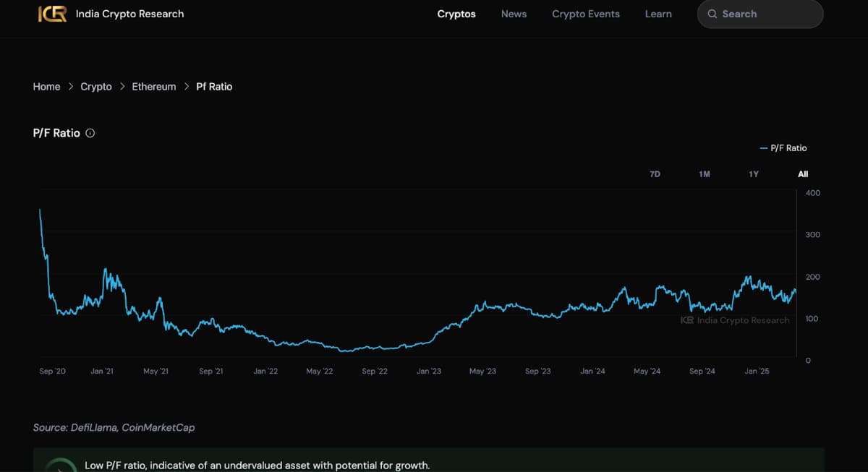The height and width of the screenshot is (472, 868).
Task: Open the Cryptos menu
Action: click(x=456, y=14)
